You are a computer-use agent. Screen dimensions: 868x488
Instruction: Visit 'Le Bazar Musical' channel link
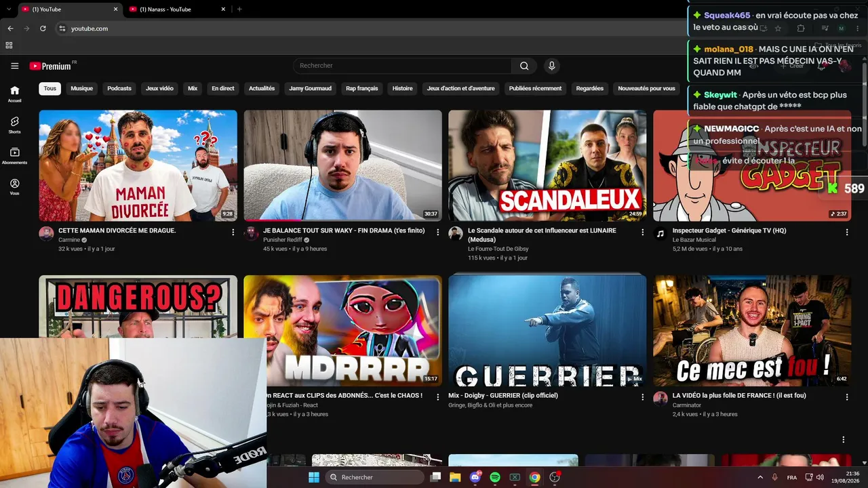(x=695, y=240)
